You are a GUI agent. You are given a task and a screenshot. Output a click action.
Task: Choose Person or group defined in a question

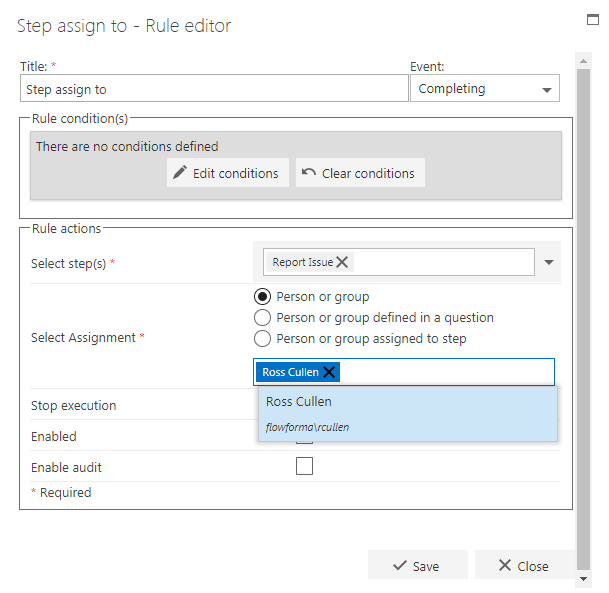263,318
